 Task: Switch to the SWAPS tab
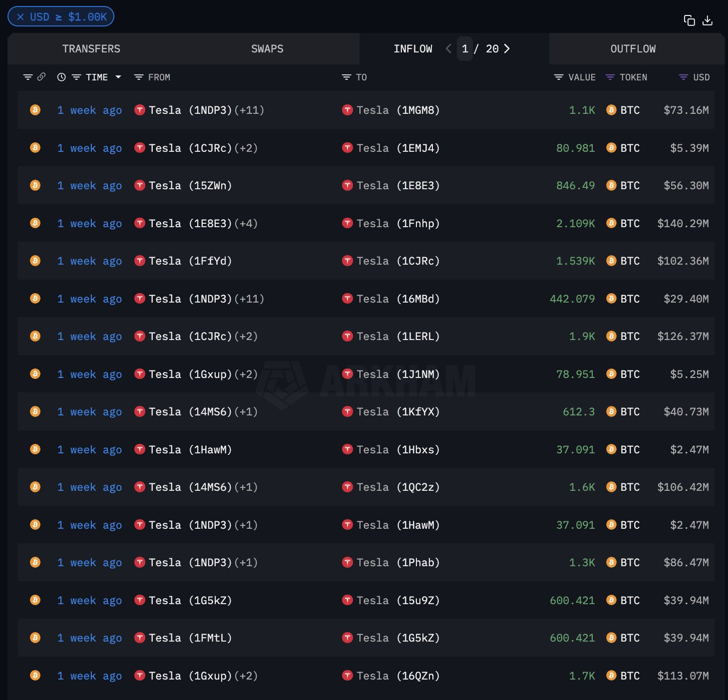[x=267, y=48]
